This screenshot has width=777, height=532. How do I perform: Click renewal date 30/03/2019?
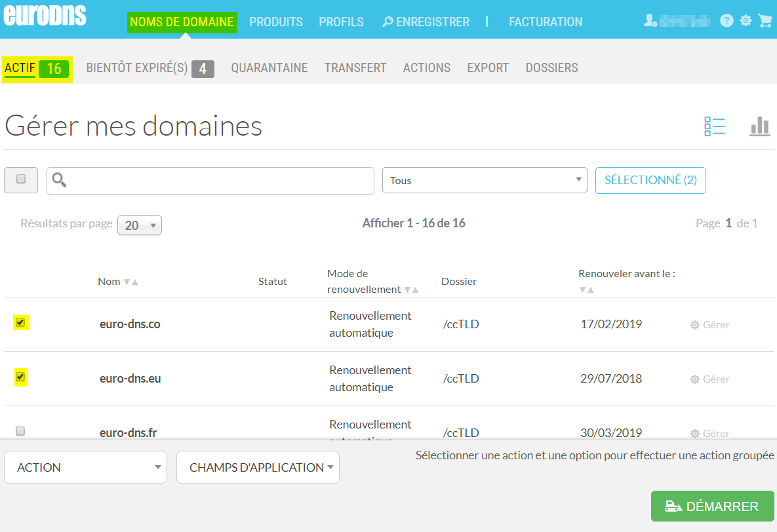pos(611,433)
